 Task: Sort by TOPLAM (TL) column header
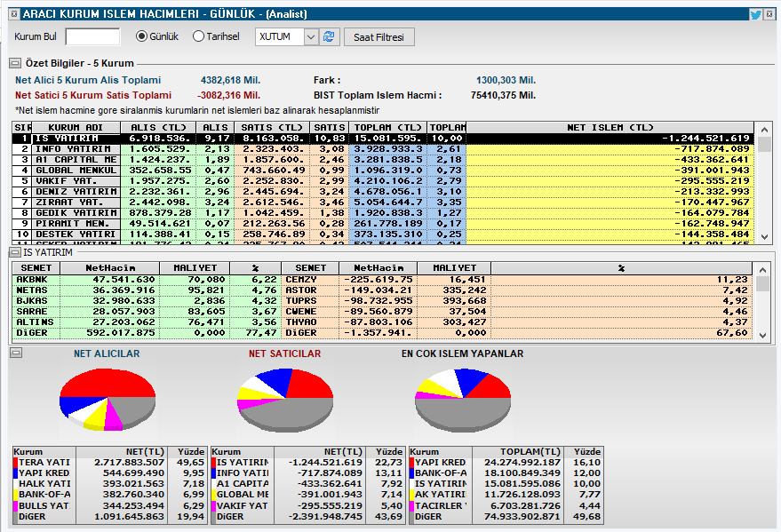(388, 127)
